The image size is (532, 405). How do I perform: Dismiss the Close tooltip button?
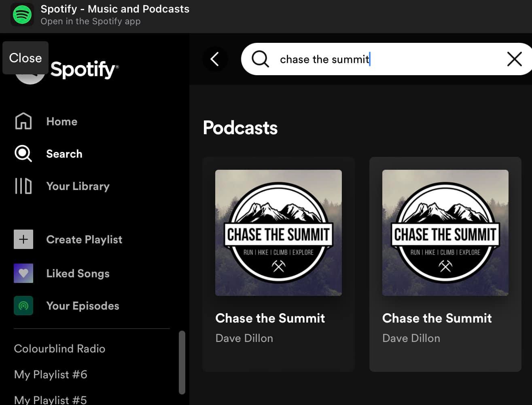(x=25, y=58)
